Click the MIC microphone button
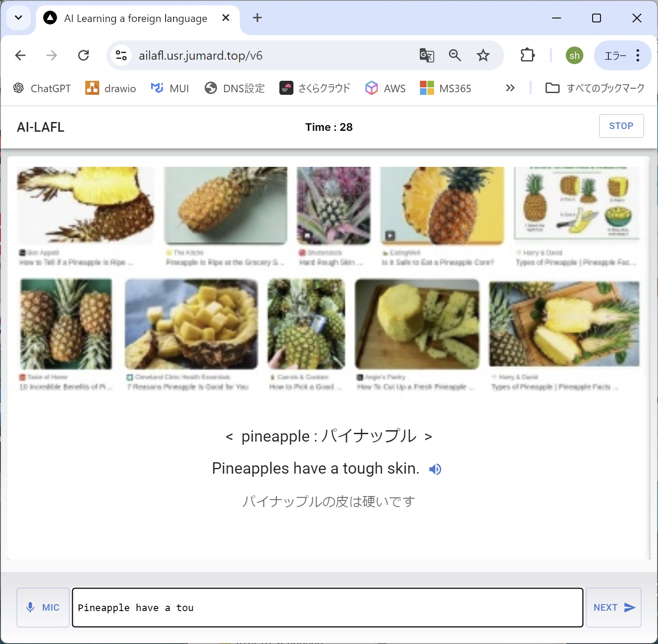Viewport: 658px width, 644px height. (43, 608)
